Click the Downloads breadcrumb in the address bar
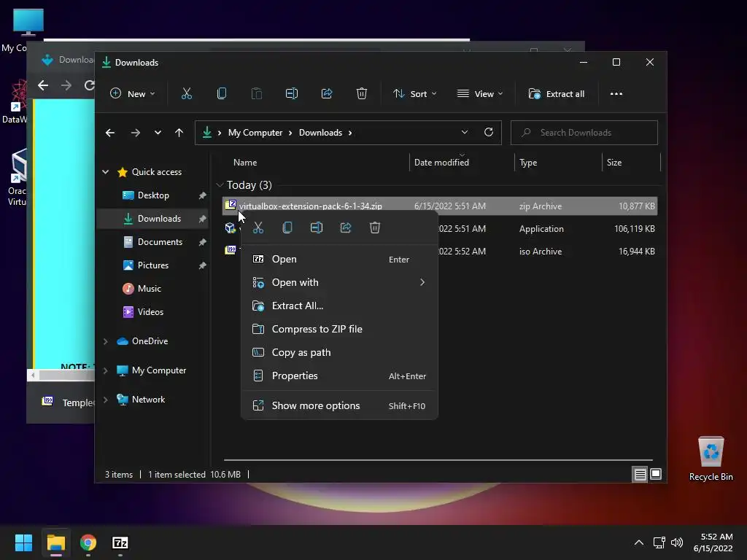Viewport: 747px width, 560px height. coord(320,133)
